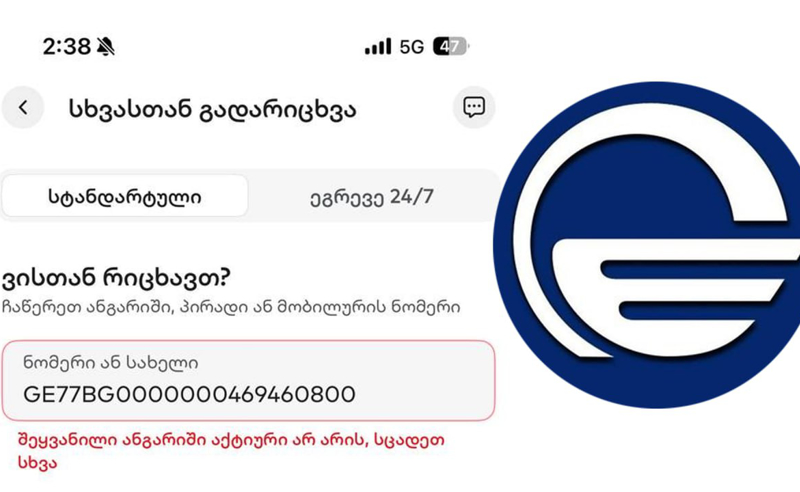800x492 pixels.
Task: Switch to the ეგრევე 24/7 tab
Action: click(372, 197)
